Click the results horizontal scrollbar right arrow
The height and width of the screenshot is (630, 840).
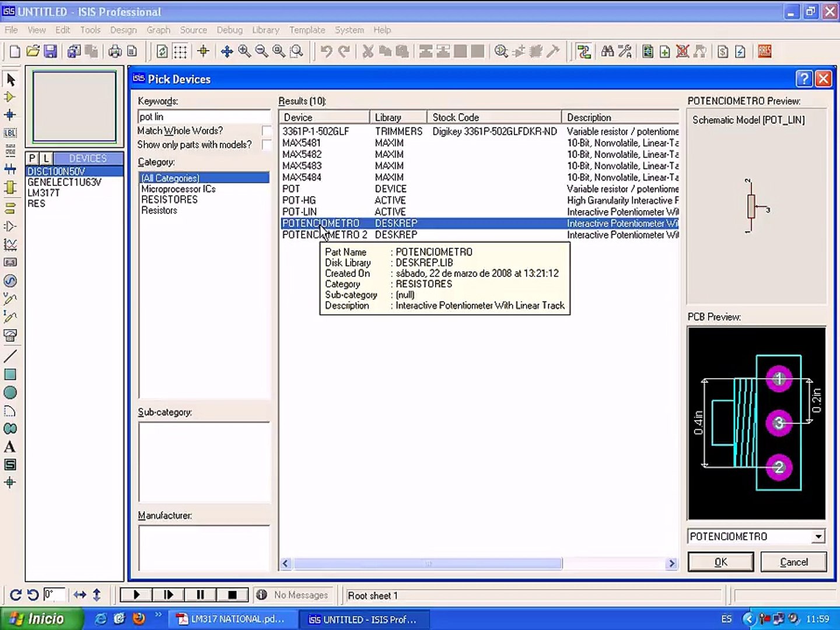[671, 563]
